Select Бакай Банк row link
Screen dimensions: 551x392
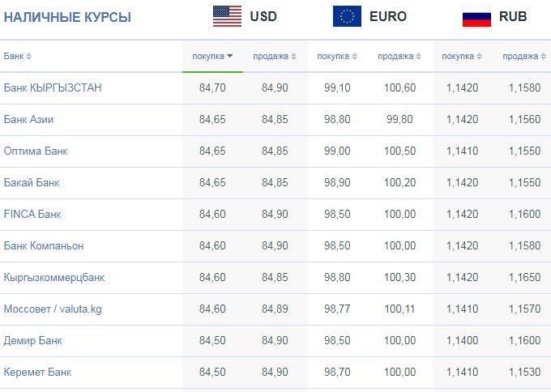point(32,183)
